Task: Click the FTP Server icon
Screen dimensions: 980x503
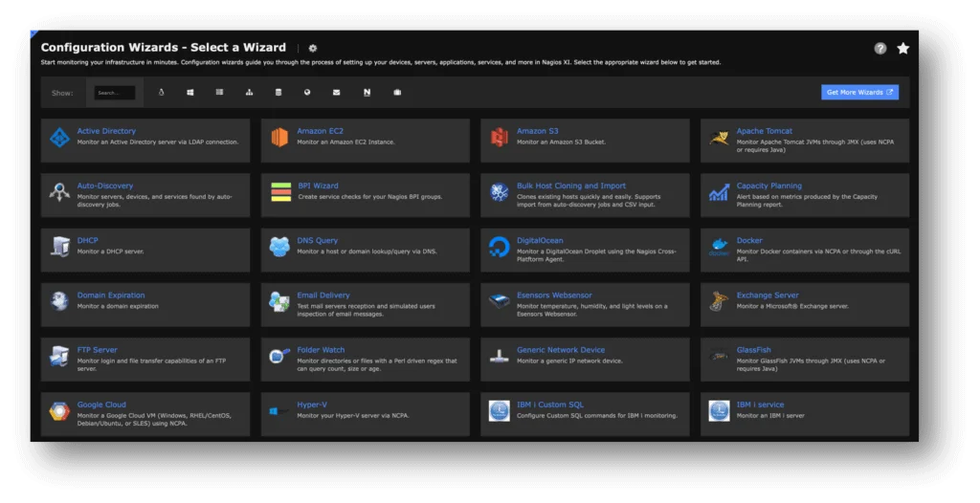Action: tap(59, 356)
